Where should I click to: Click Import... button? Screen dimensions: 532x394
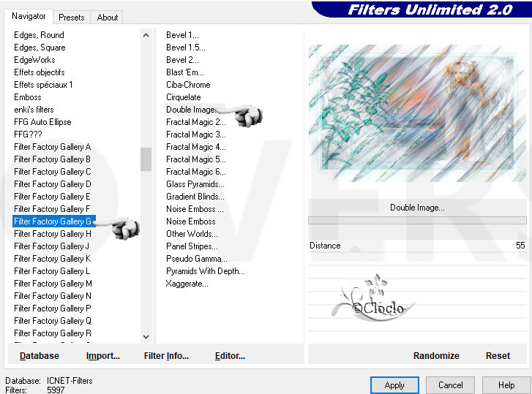point(102,356)
